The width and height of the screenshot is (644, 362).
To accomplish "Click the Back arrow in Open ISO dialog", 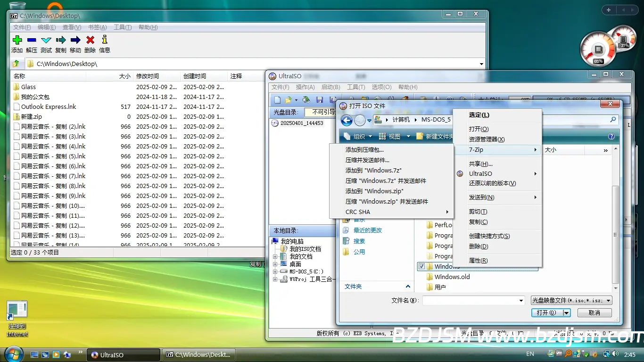I will (x=347, y=120).
